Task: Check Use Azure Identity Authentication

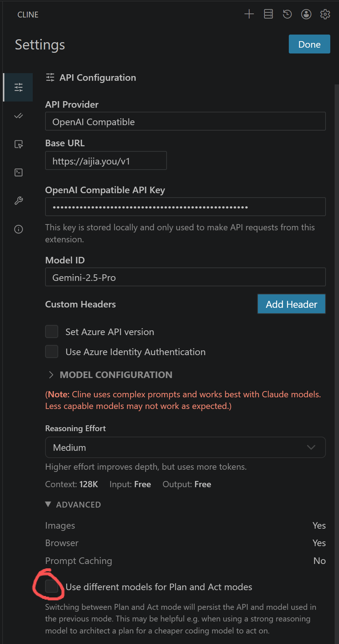Action: pos(52,352)
